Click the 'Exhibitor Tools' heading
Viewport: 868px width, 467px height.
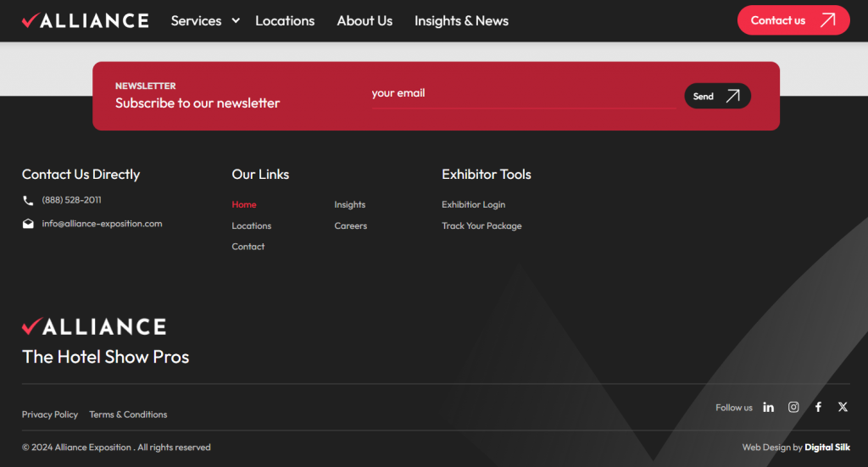click(x=486, y=175)
